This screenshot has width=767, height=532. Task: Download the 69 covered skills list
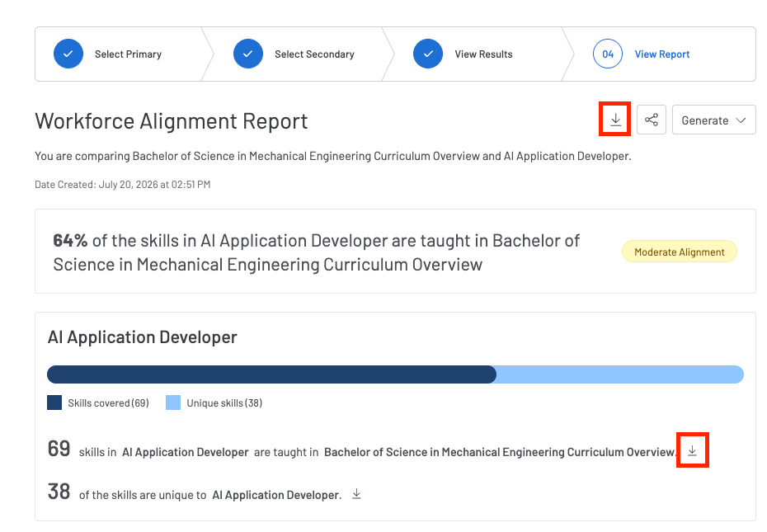tap(692, 450)
